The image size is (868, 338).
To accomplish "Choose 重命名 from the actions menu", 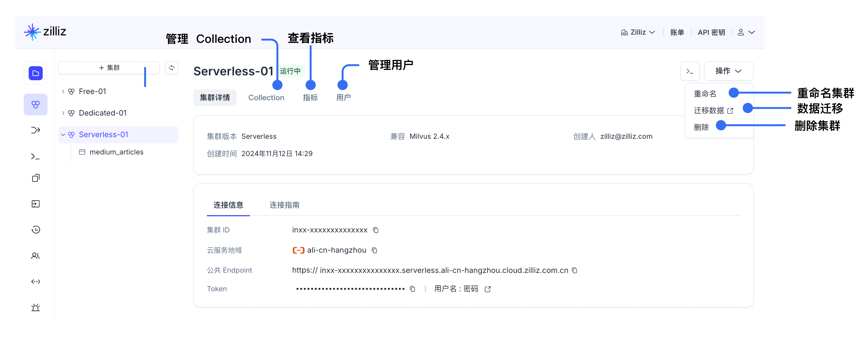I will [x=705, y=94].
